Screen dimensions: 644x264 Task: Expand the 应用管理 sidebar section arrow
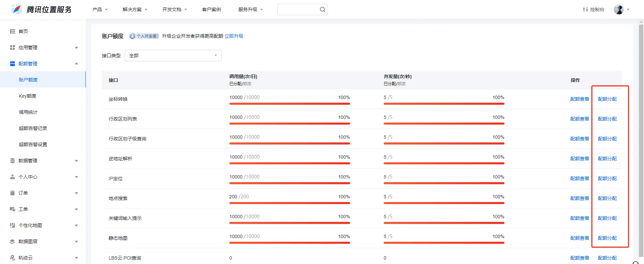pyautogui.click(x=76, y=48)
